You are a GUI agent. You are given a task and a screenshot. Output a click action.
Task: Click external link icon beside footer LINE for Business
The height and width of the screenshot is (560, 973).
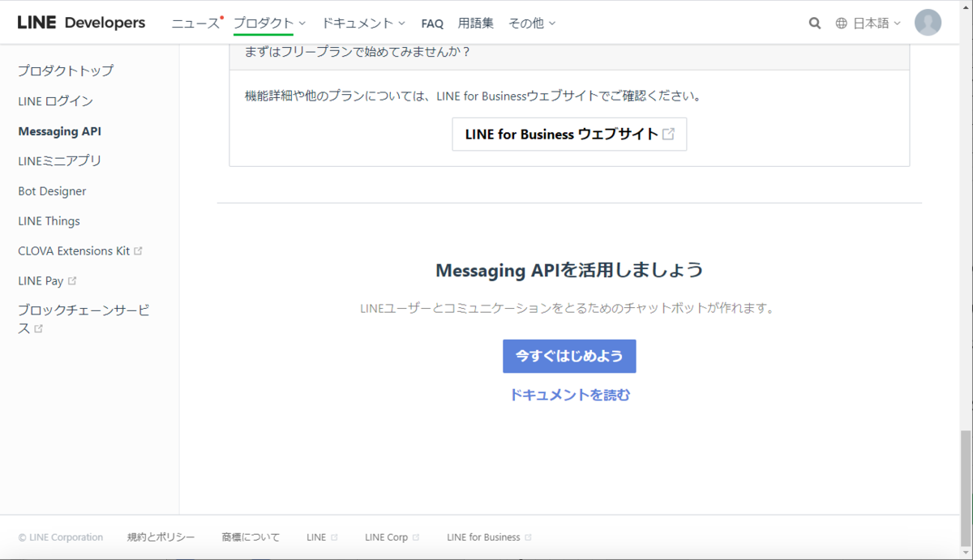(529, 537)
